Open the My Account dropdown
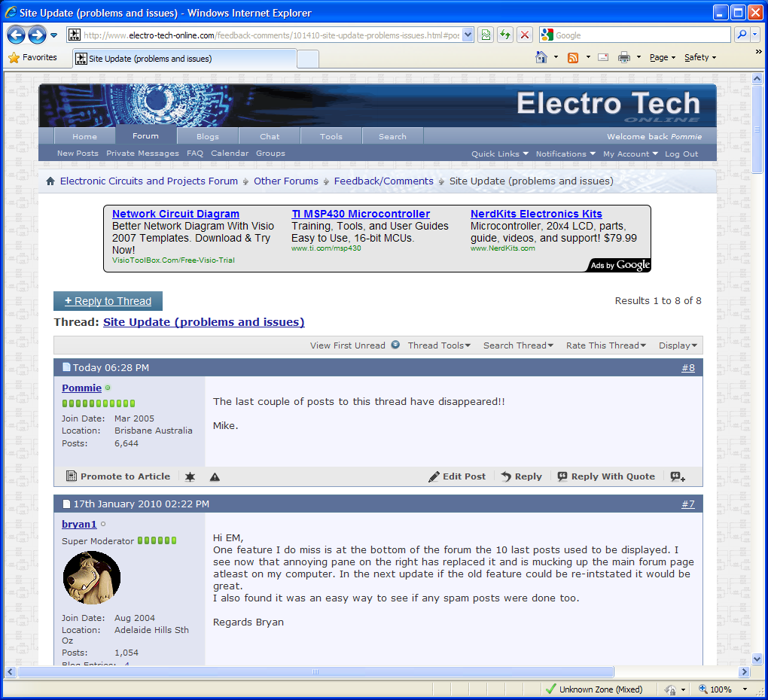 pyautogui.click(x=631, y=154)
